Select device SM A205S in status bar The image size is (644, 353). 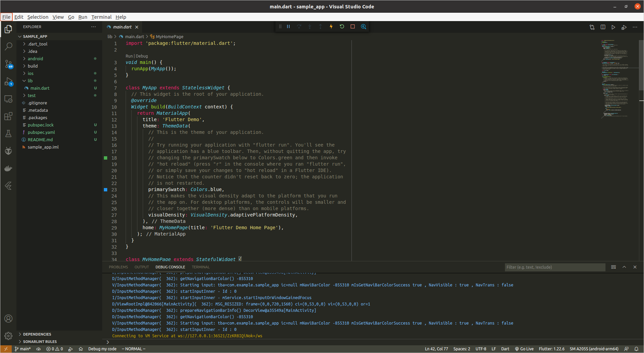click(x=594, y=349)
